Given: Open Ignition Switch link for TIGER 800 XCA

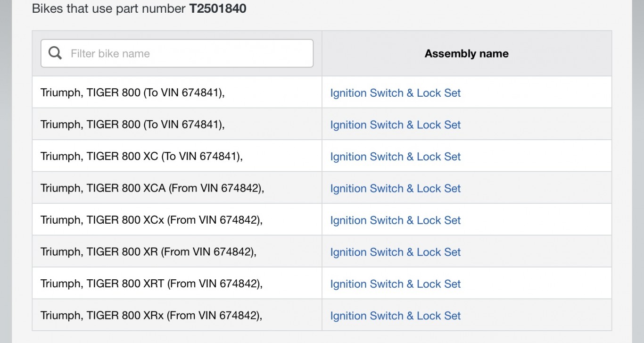Looking at the screenshot, I should [x=395, y=188].
